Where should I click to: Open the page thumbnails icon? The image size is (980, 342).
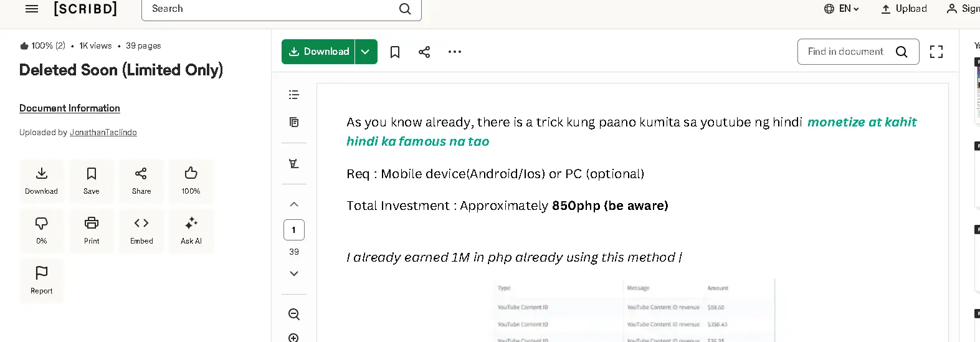click(x=294, y=122)
